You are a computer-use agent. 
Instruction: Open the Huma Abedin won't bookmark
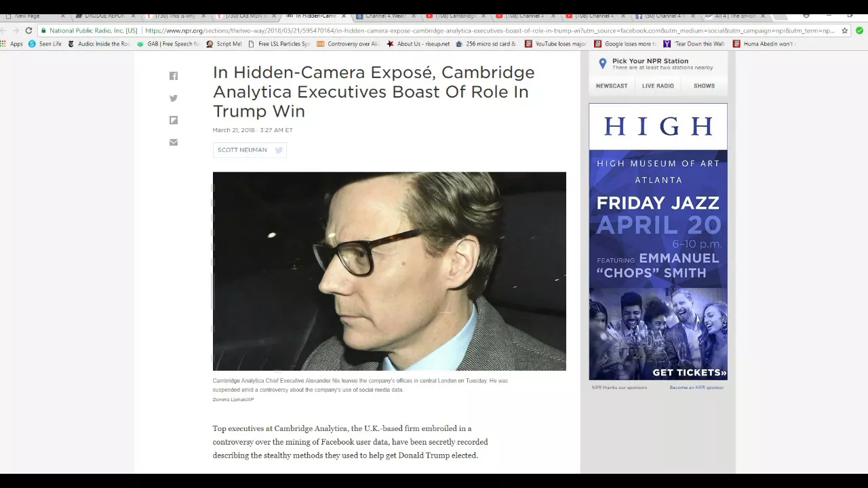(764, 44)
